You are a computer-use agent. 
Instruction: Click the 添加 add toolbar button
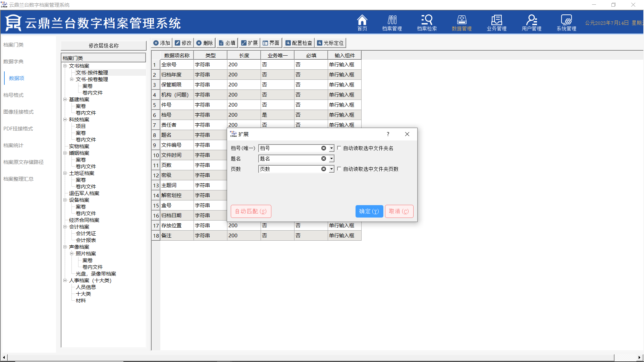click(162, 43)
